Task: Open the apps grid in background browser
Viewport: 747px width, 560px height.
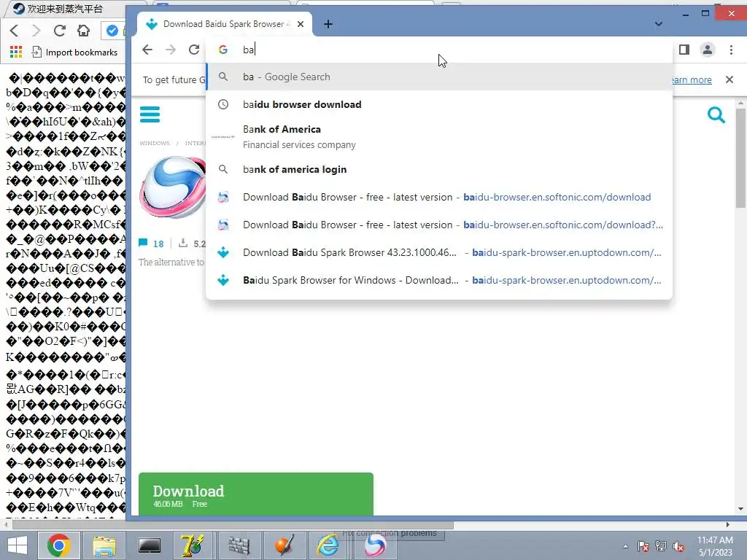Action: pos(16,52)
